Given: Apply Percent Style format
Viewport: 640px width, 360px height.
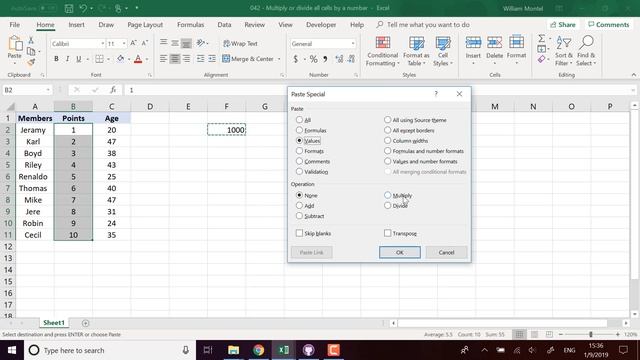Looking at the screenshot, I should pos(313,59).
